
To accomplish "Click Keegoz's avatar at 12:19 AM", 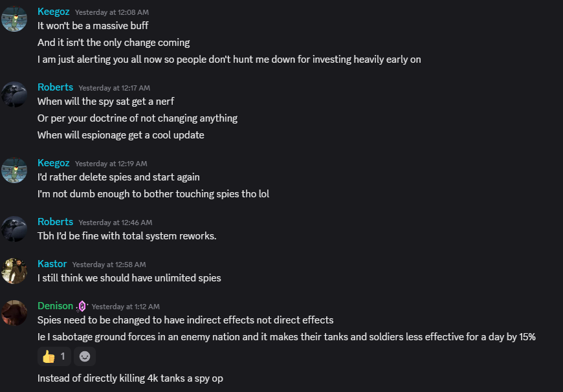I will (x=14, y=170).
